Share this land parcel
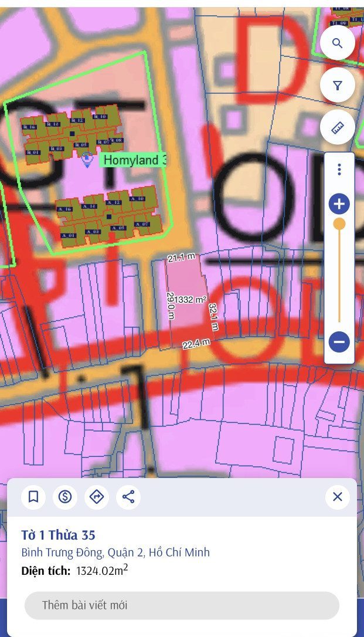Viewport: 364px width, 637px height. click(x=128, y=497)
